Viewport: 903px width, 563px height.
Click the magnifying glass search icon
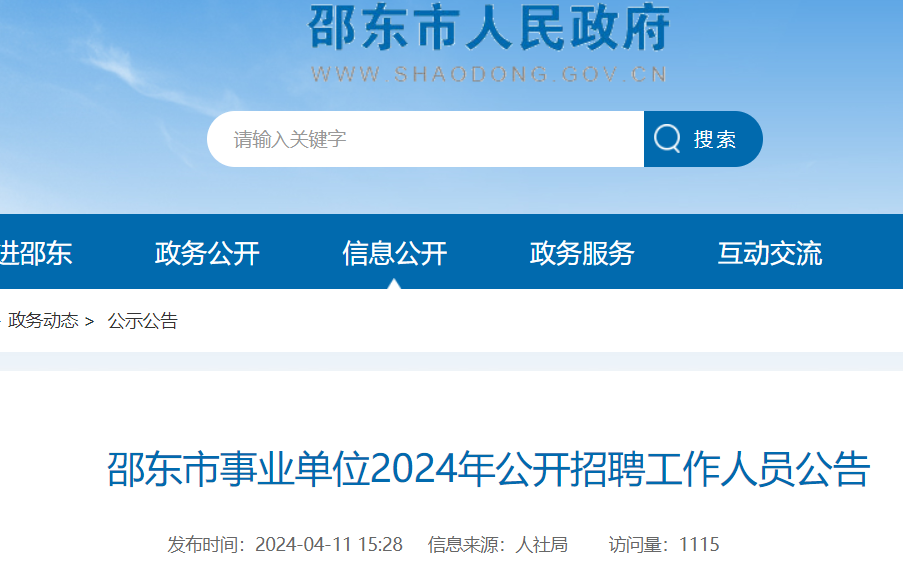(x=667, y=139)
